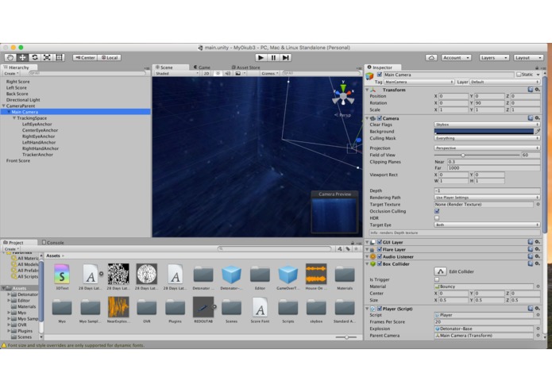Image resolution: width=552 pixels, height=392 pixels.
Task: Open Box Collider gear settings icon
Action: tap(537, 263)
